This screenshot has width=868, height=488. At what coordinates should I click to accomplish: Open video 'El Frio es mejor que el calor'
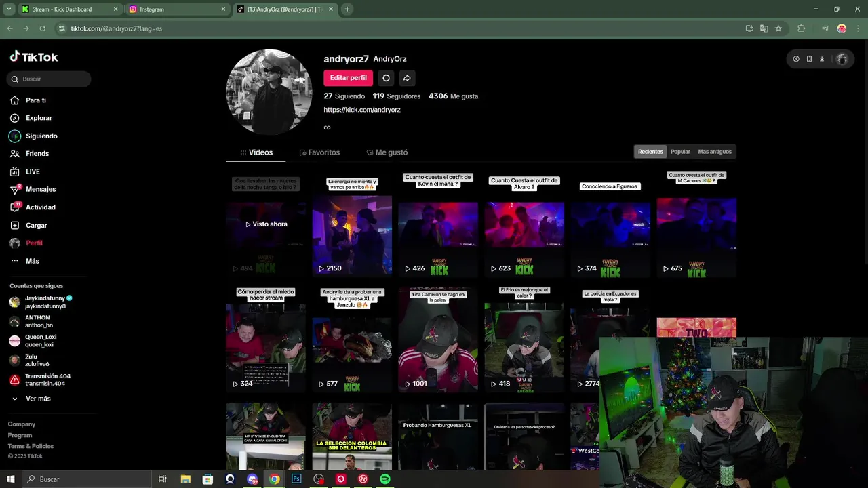click(x=524, y=340)
